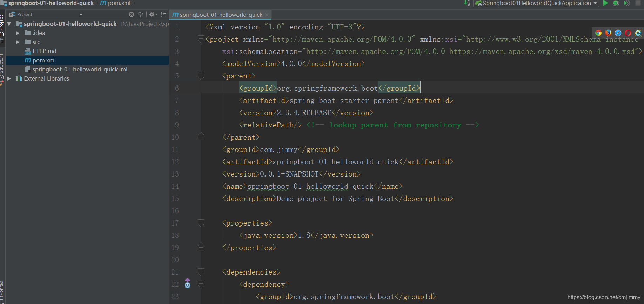Run with coverage icon
The image size is (644, 304).
click(627, 3)
